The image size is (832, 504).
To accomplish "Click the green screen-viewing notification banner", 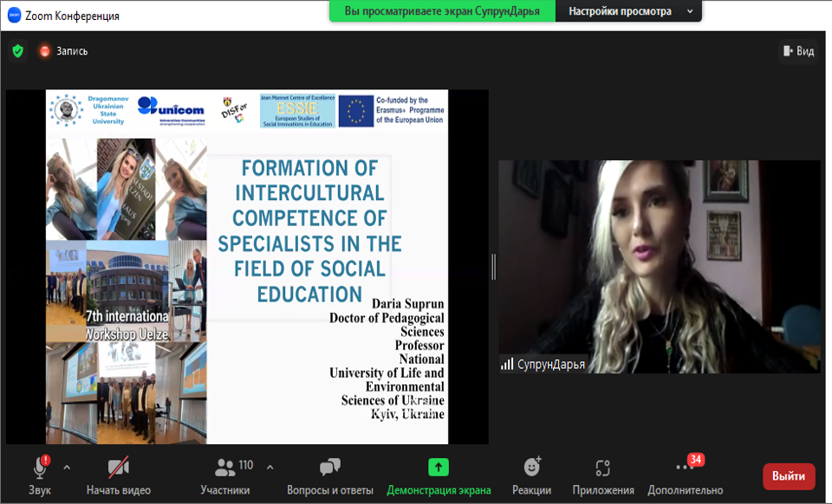I will [x=442, y=11].
